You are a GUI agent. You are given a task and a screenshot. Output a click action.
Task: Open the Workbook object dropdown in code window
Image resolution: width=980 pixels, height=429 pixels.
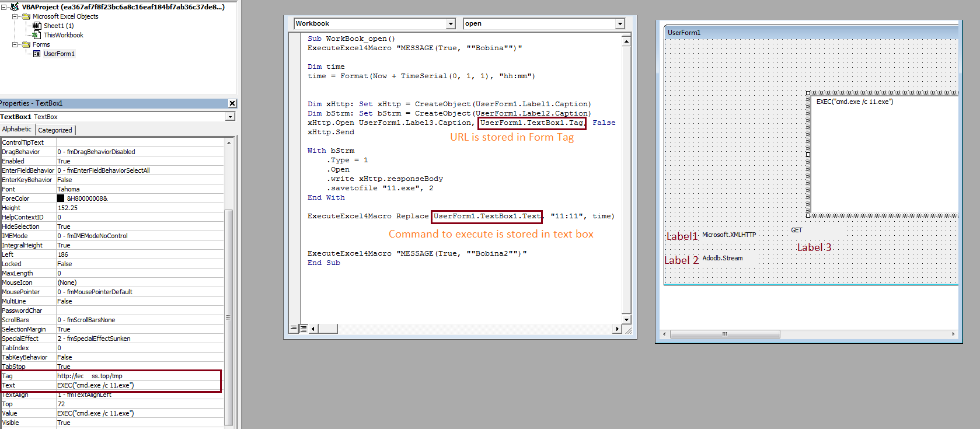click(x=451, y=24)
